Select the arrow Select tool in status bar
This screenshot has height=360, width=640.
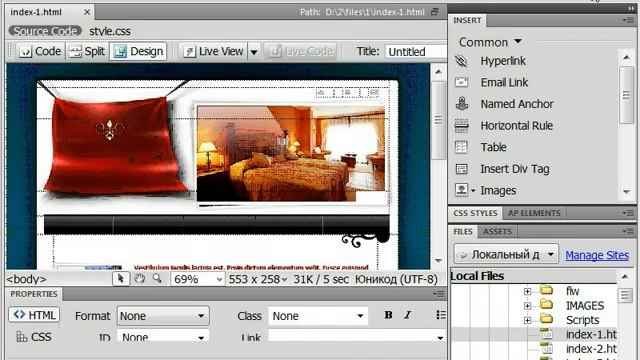tap(120, 279)
